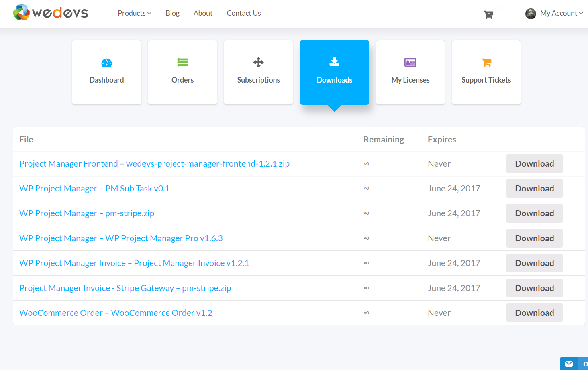Open WP Project Manager pm-stripe.zip link
This screenshot has height=370, width=588.
[87, 213]
